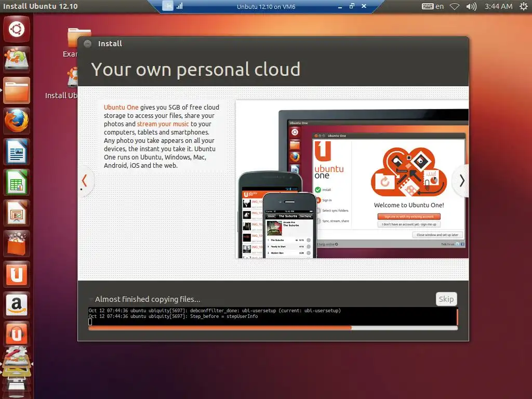Viewport: 532px width, 399px height.
Task: Open the clock showing 3:44 AM
Action: click(498, 6)
